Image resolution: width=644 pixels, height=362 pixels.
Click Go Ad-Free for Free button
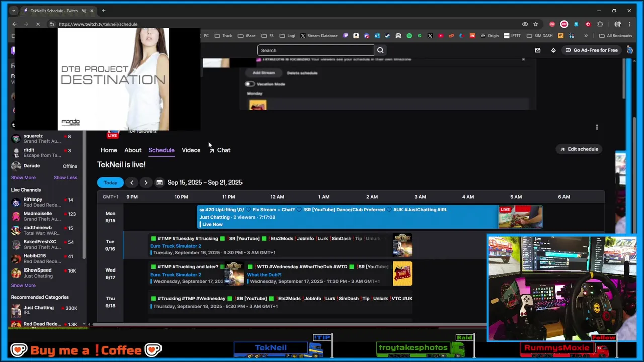(591, 50)
